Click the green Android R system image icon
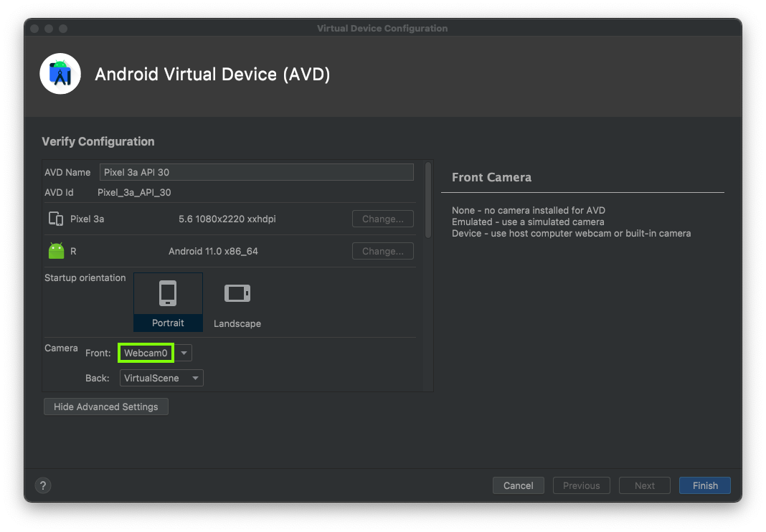Image resolution: width=766 pixels, height=532 pixels. coord(56,251)
